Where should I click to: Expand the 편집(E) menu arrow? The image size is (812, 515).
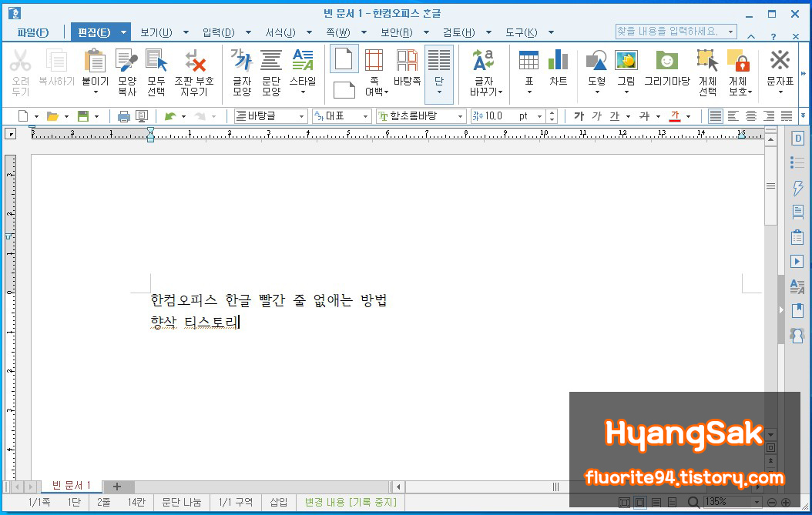point(124,32)
